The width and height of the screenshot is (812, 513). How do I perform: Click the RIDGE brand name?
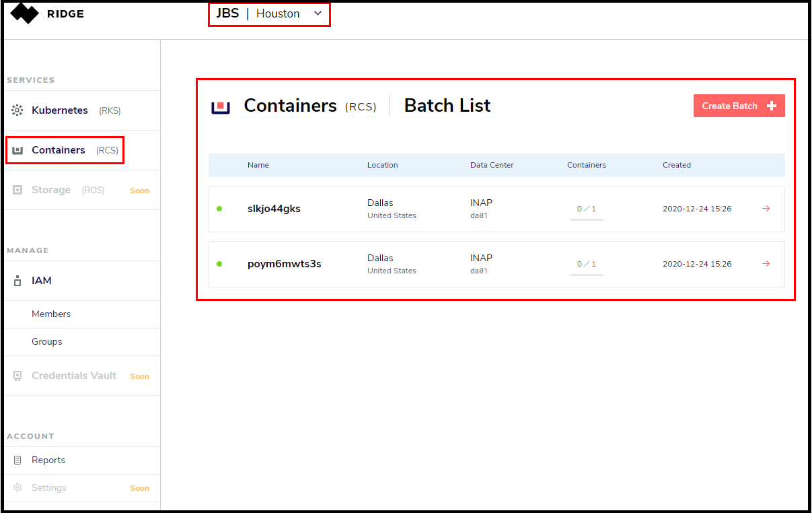(x=65, y=13)
